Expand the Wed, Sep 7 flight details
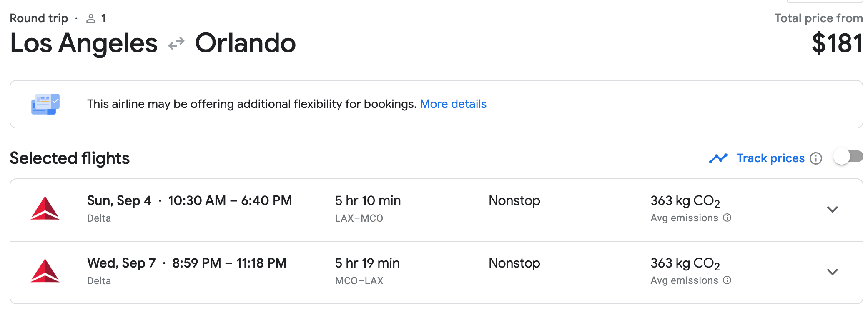Viewport: 868px width, 310px height. (x=833, y=272)
